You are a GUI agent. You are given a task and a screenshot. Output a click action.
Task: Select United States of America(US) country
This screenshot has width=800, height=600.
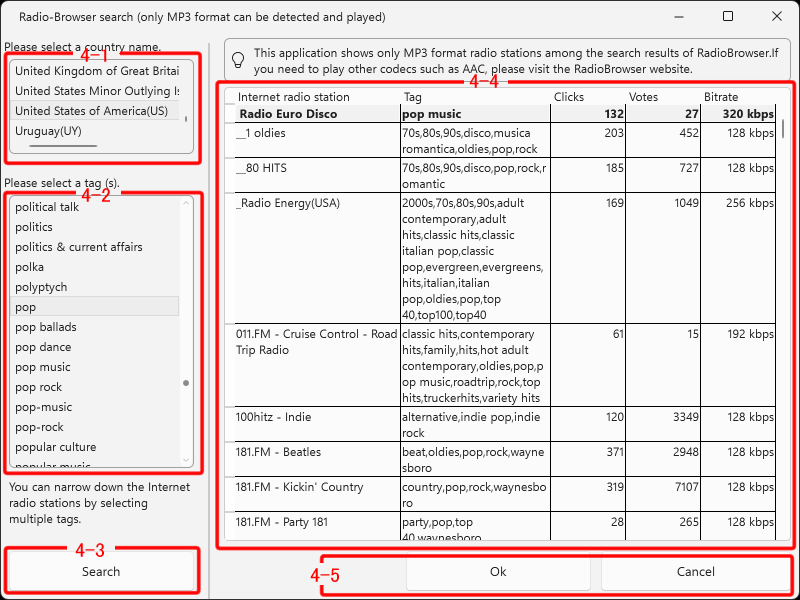(x=92, y=111)
